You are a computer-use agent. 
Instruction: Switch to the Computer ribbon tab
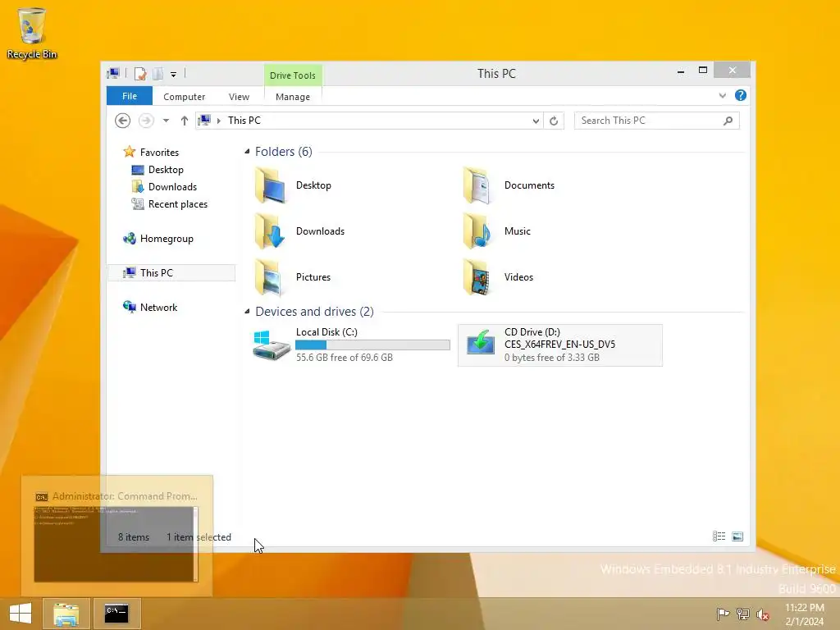point(185,97)
